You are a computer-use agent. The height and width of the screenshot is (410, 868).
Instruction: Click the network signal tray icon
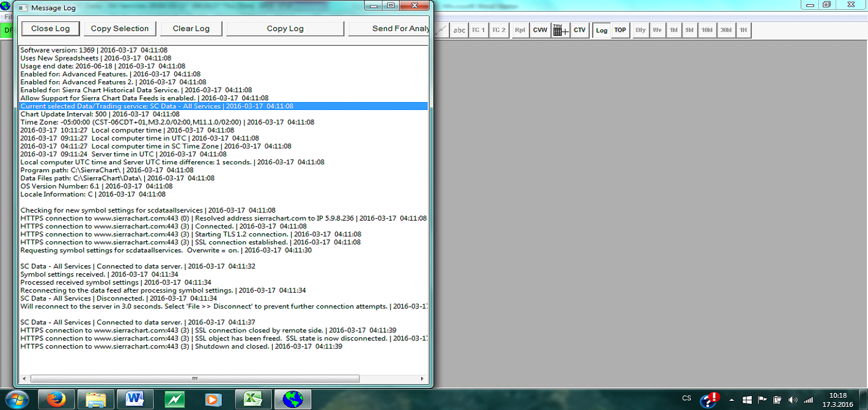pos(808,400)
